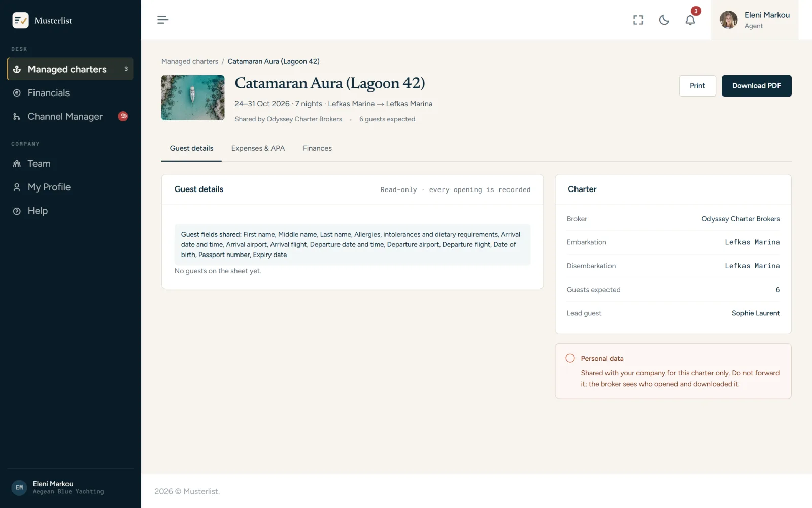Click the "Shared by Odyssey Charter Brokers" text
Screen dimensions: 812x508
pyautogui.click(x=288, y=119)
